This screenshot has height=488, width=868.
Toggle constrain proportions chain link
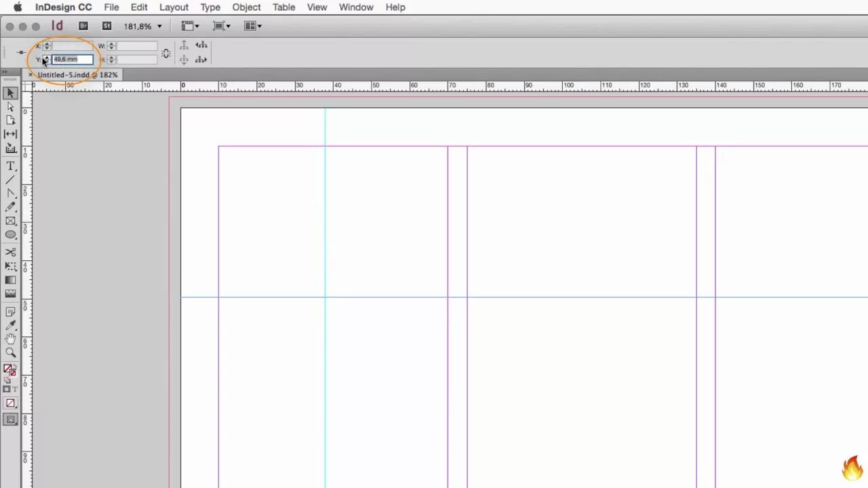pyautogui.click(x=166, y=53)
